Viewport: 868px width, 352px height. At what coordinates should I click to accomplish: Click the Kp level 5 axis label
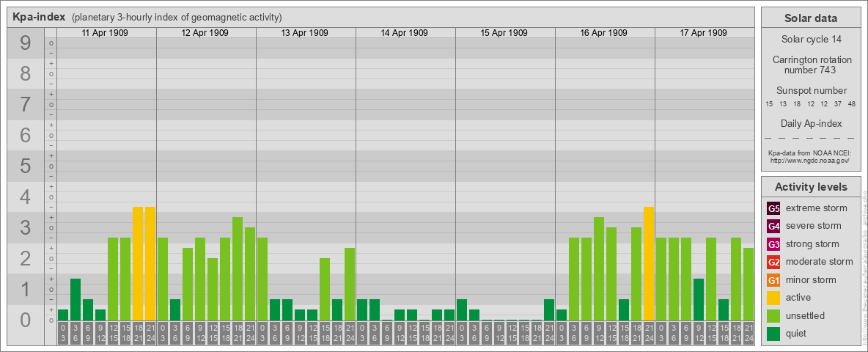pos(26,166)
